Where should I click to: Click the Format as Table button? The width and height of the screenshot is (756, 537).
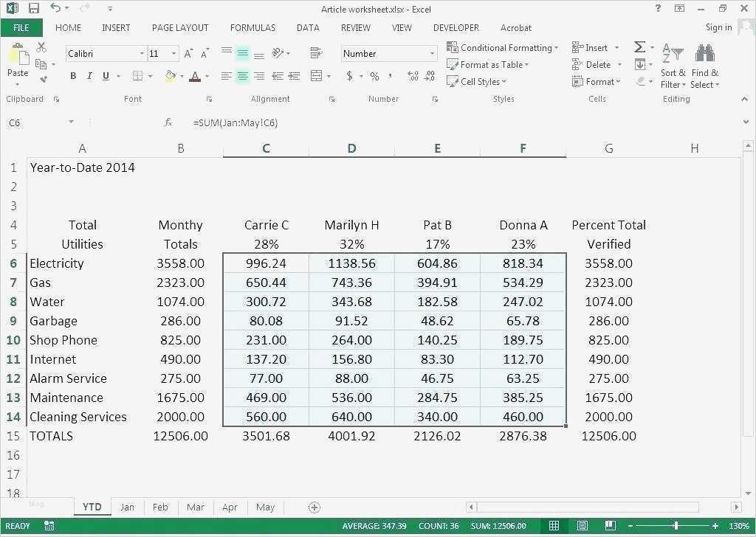(x=488, y=64)
